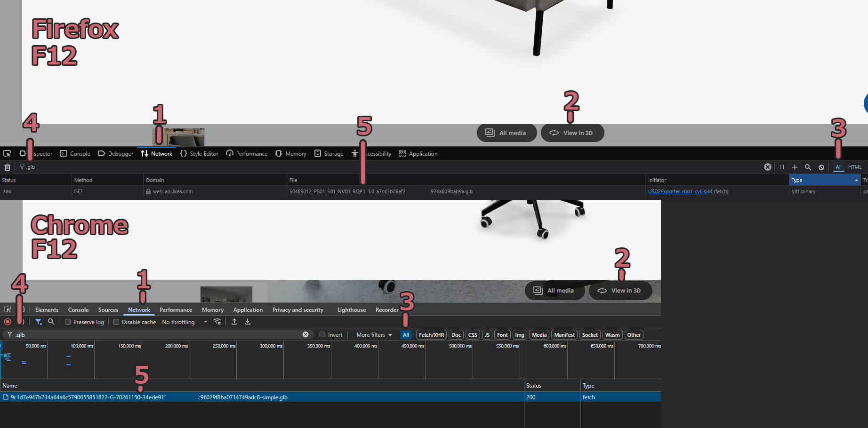Enable Disable cache checkbox

click(x=116, y=322)
